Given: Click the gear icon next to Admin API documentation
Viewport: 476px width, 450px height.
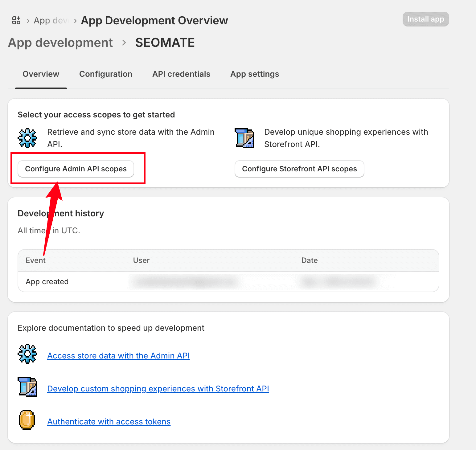Looking at the screenshot, I should point(27,354).
